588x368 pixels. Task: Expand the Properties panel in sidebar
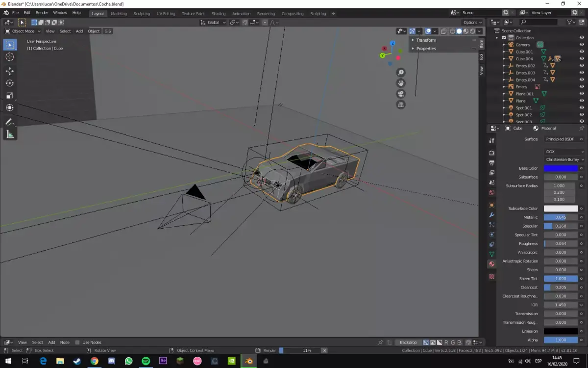[x=426, y=49]
